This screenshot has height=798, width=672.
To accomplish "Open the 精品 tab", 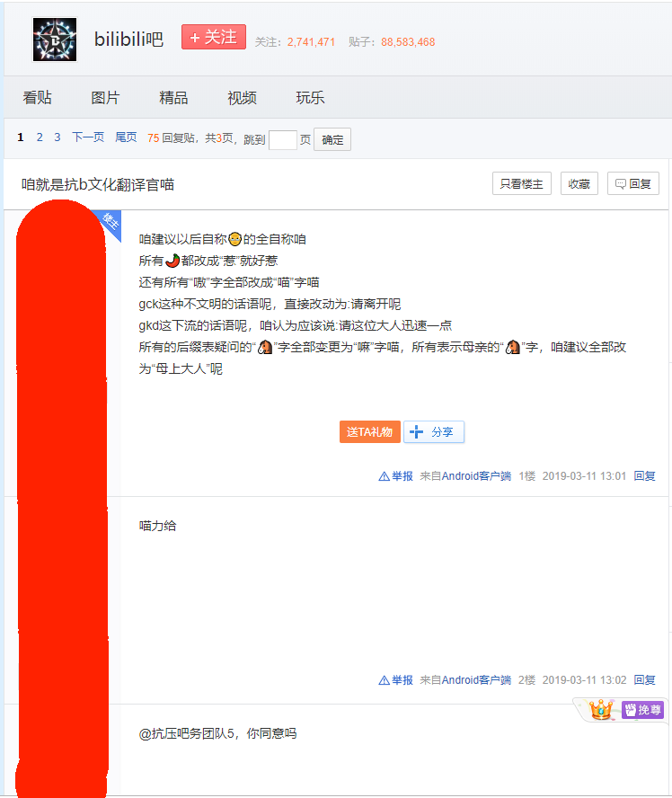I will [x=173, y=98].
